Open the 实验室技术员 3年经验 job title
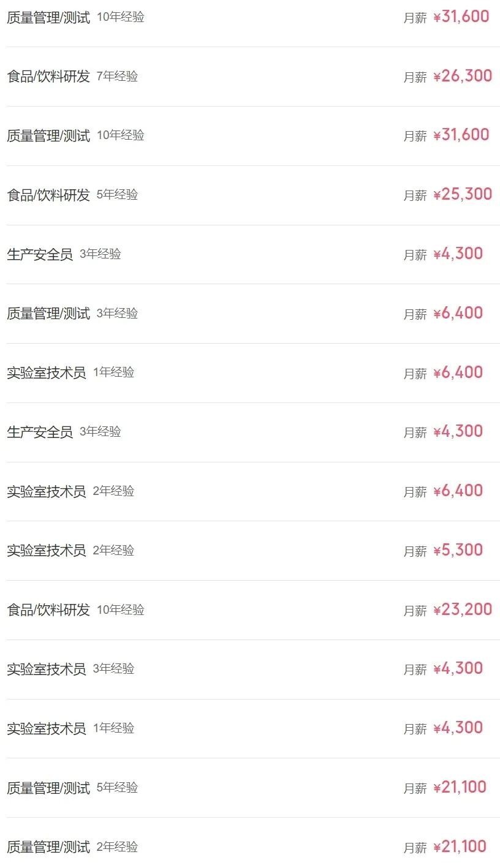Image resolution: width=500 pixels, height=868 pixels. pos(47,669)
